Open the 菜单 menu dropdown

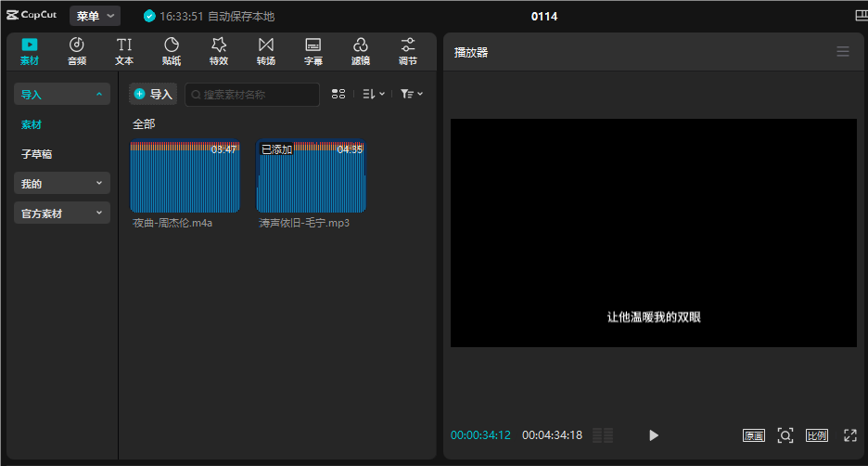[95, 16]
